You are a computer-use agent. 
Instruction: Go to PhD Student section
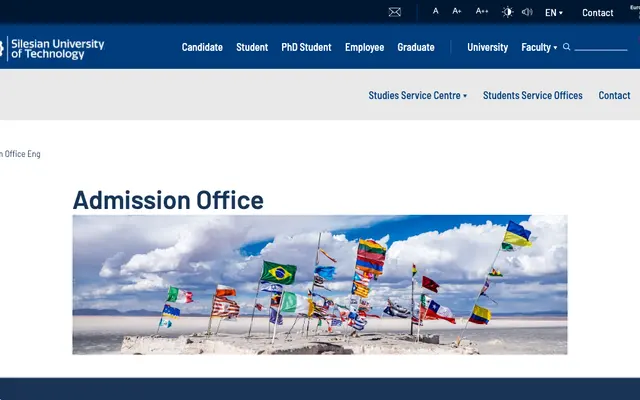306,47
